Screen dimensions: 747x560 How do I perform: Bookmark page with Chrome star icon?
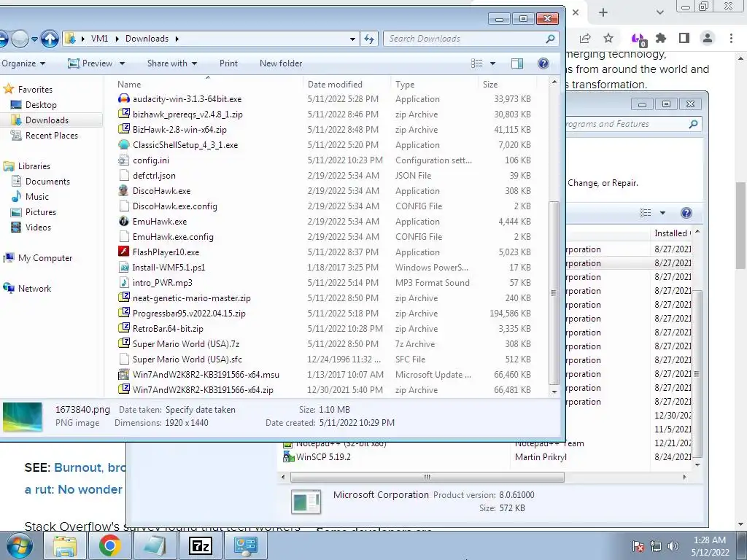[608, 38]
